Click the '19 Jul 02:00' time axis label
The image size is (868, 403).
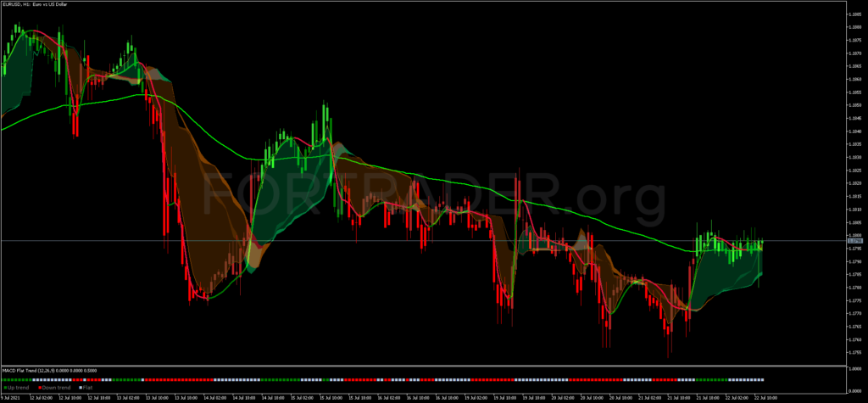476,398
